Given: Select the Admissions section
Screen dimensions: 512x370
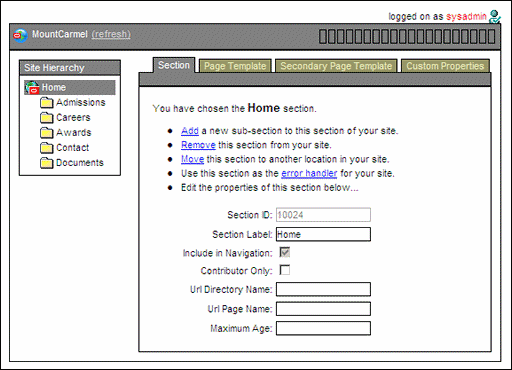Looking at the screenshot, I should [81, 102].
